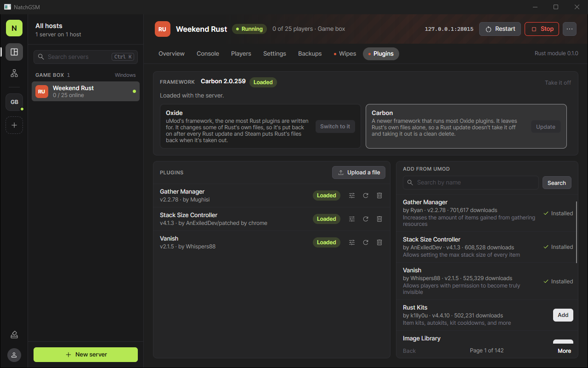The width and height of the screenshot is (588, 368).
Task: Click the New server button
Action: click(85, 355)
